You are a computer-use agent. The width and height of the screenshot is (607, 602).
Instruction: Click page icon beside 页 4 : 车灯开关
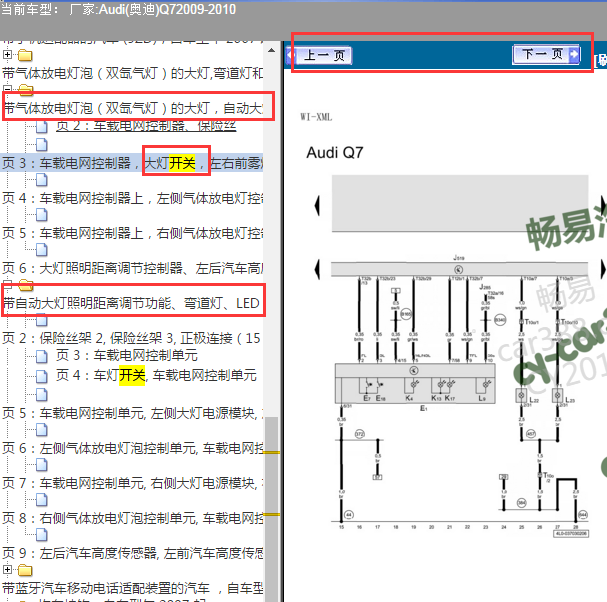(42, 376)
